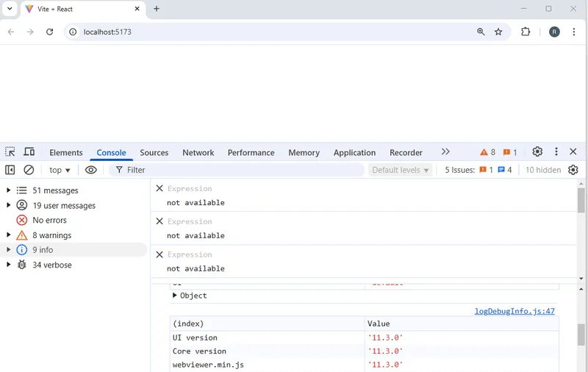The width and height of the screenshot is (588, 372).
Task: Open the 5 Issues link
Action: [478, 170]
